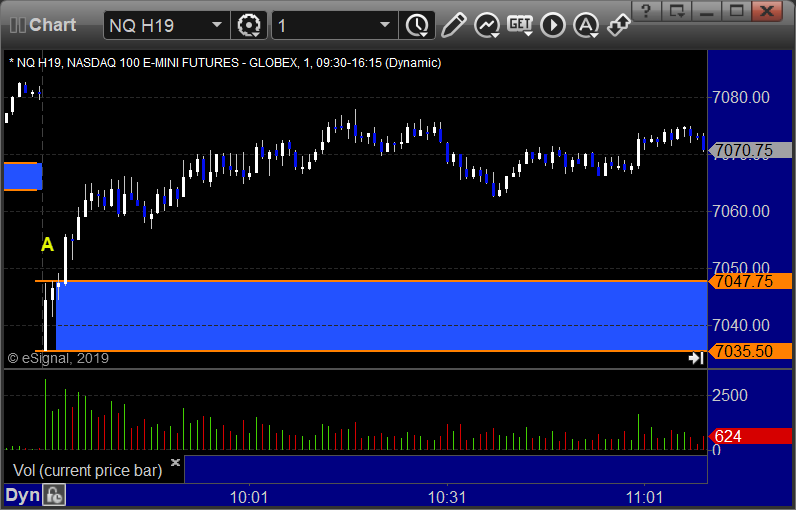Open the time template clock icon

(x=417, y=25)
